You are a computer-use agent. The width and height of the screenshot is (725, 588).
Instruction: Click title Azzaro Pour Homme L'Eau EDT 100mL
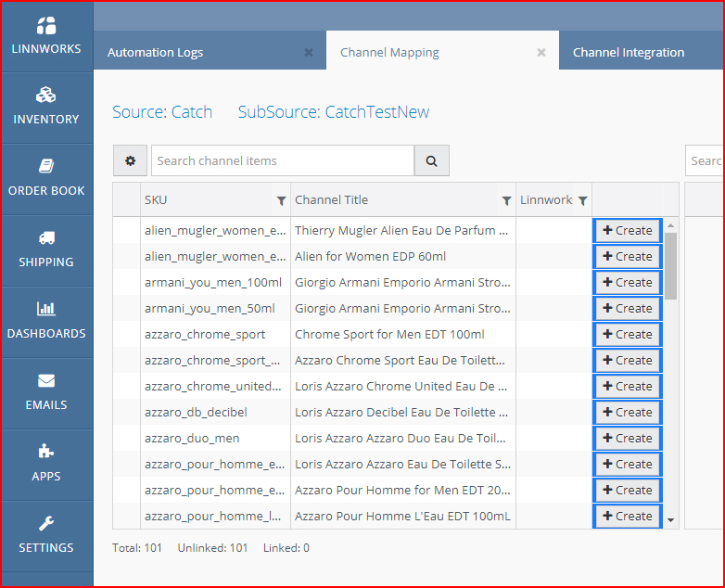click(x=402, y=516)
